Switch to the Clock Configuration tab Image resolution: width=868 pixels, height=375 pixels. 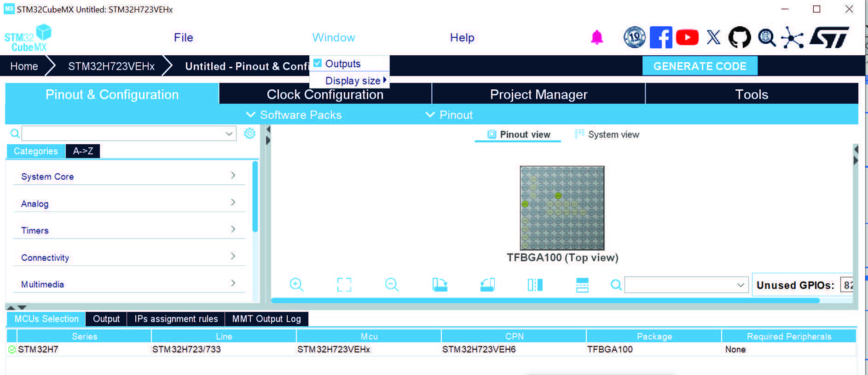[x=325, y=94]
